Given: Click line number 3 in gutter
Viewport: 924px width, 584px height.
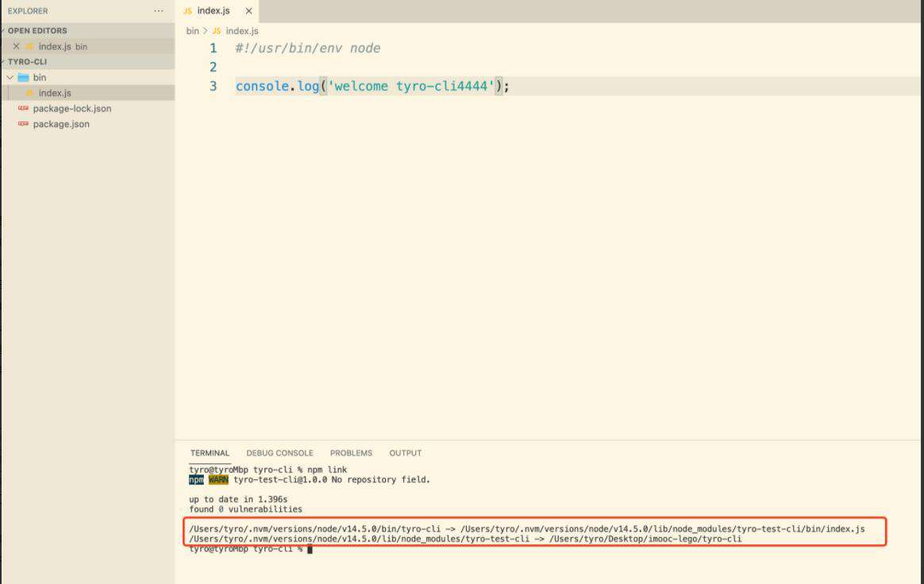Looking at the screenshot, I should click(x=214, y=86).
